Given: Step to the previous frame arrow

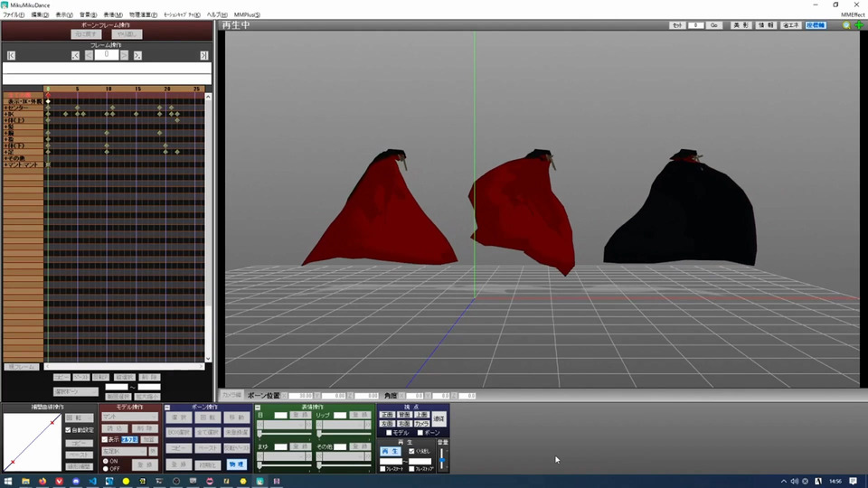Looking at the screenshot, I should click(89, 55).
